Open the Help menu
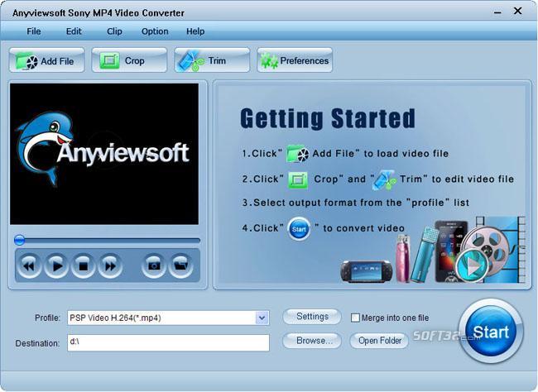 pos(195,31)
